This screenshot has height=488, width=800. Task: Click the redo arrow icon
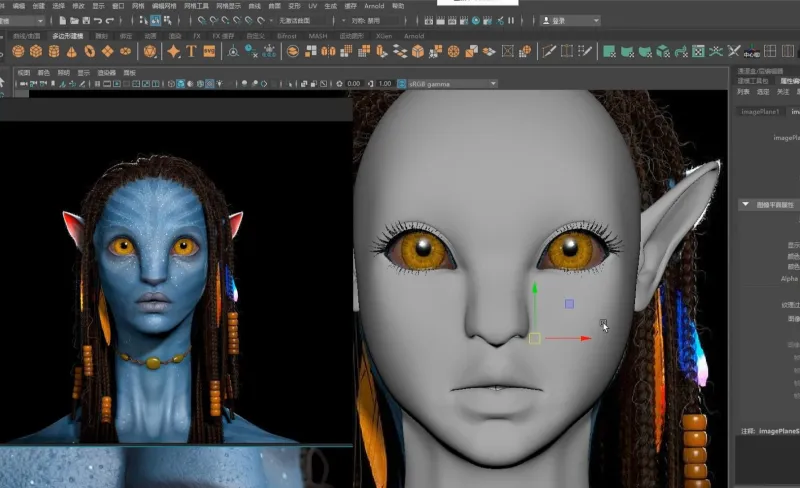(109, 20)
